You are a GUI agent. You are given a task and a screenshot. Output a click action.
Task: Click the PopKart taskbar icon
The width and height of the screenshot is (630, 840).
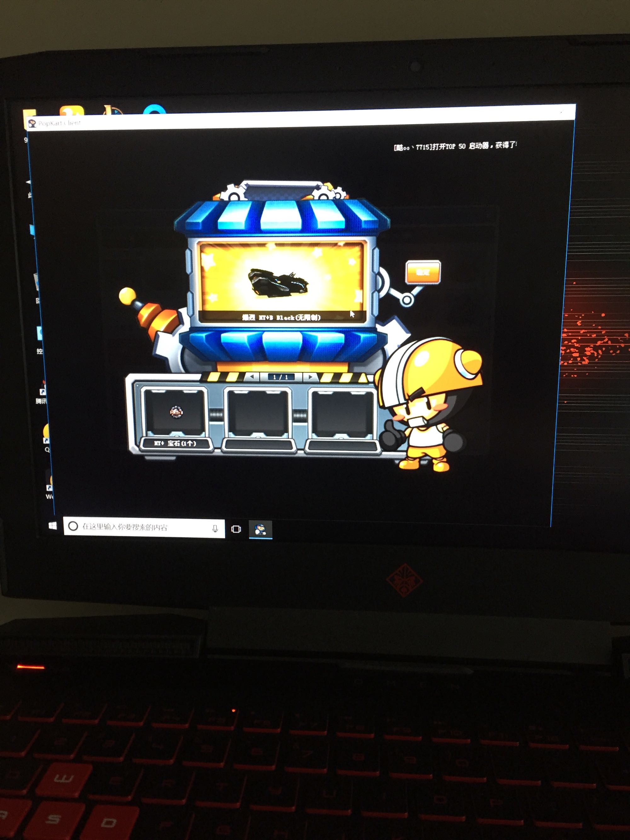261,529
